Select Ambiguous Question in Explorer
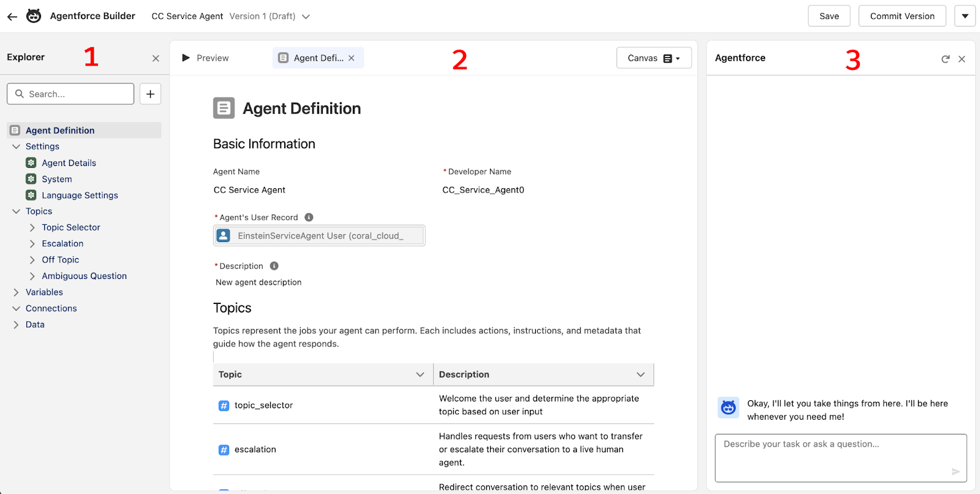980x494 pixels. pos(85,276)
